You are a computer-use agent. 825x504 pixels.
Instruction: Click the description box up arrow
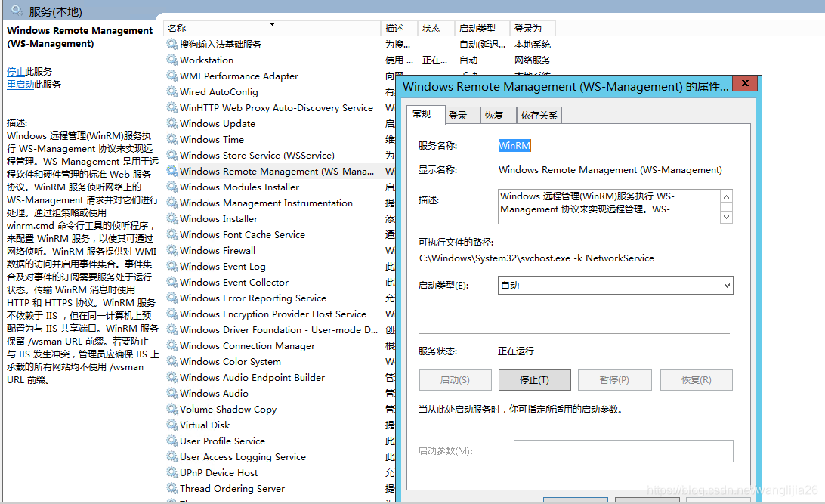726,196
